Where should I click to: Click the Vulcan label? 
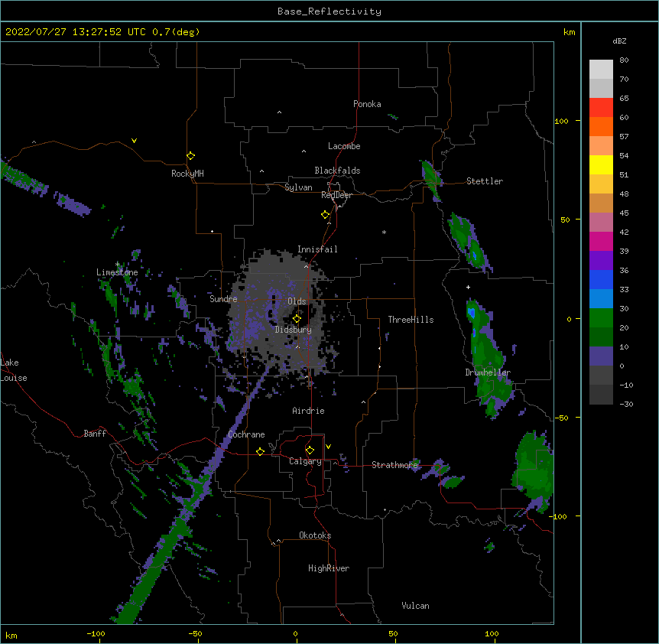(415, 606)
